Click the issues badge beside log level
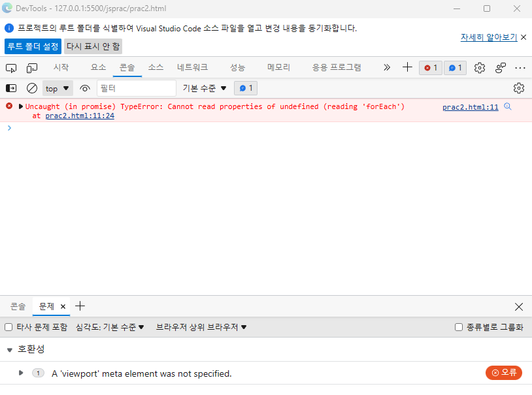This screenshot has height=395, width=532. point(246,88)
